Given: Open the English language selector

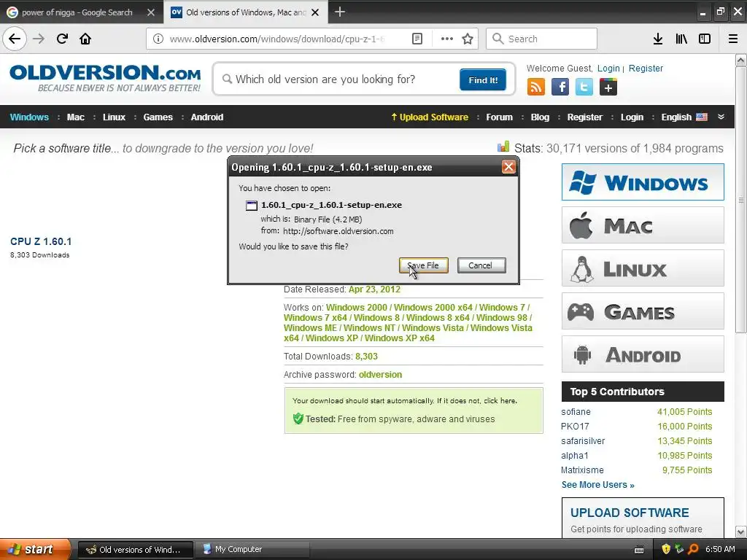Looking at the screenshot, I should click(x=684, y=117).
